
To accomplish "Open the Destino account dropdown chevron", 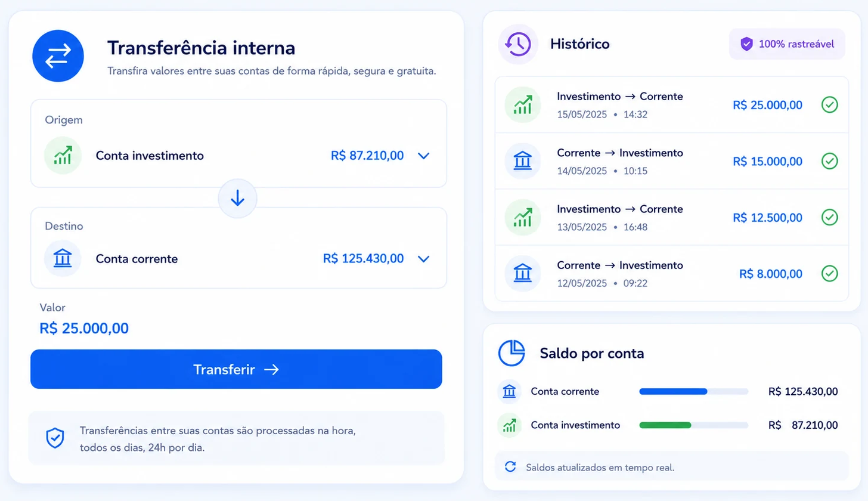I will pos(424,259).
